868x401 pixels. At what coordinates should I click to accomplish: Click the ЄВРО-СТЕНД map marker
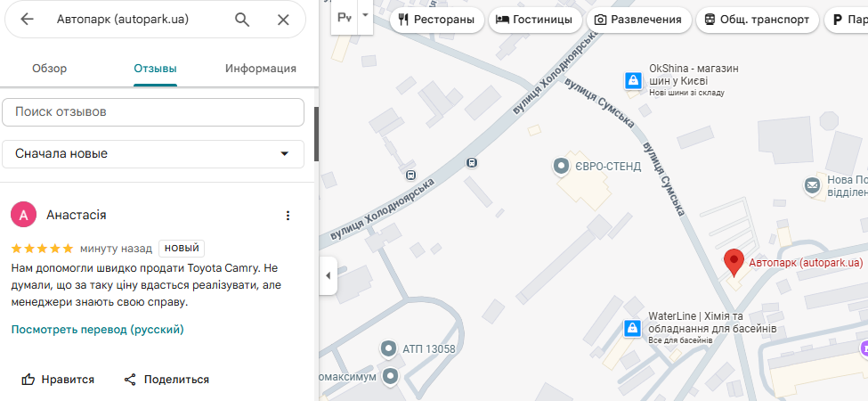[x=562, y=166]
